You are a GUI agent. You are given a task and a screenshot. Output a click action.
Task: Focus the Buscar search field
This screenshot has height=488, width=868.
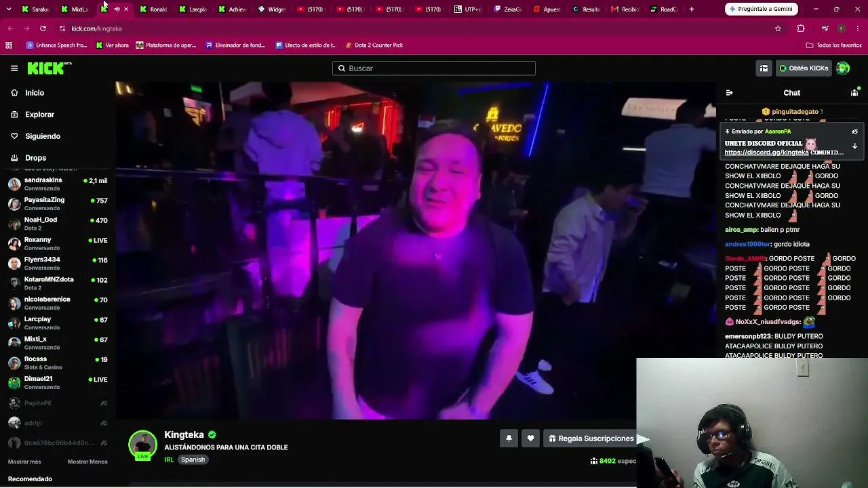pyautogui.click(x=434, y=68)
